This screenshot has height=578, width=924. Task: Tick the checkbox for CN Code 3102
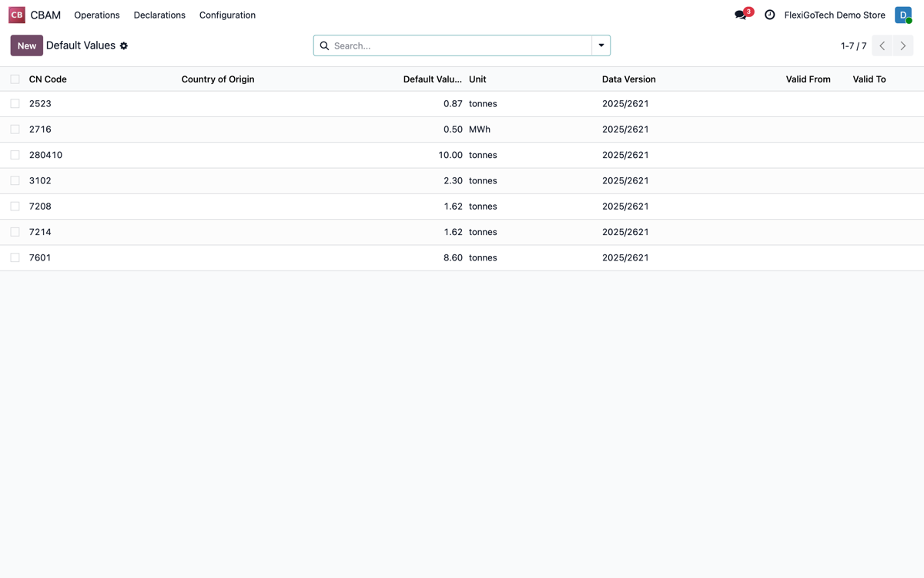[x=15, y=180]
